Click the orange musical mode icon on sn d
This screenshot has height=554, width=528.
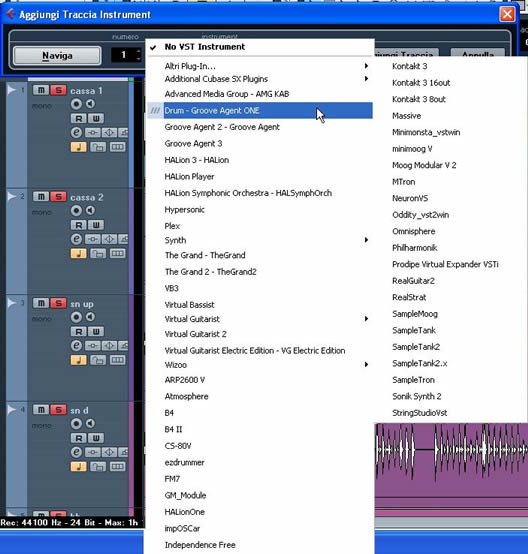(x=78, y=467)
